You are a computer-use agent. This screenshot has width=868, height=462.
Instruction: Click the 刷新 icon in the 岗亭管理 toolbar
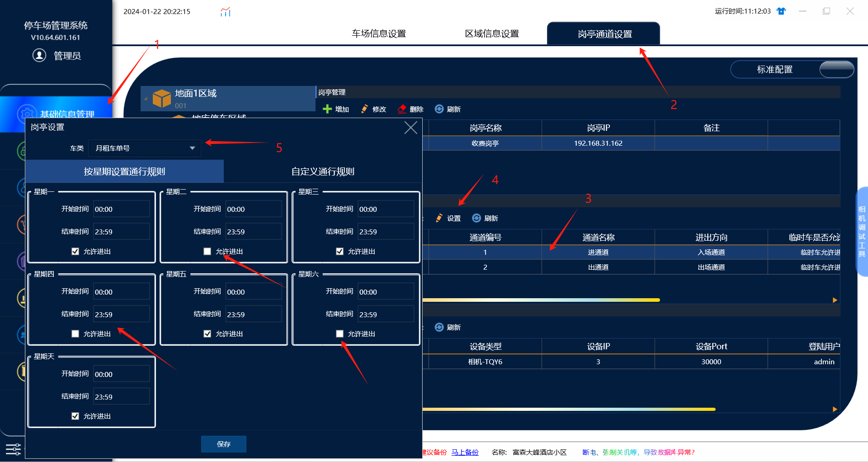click(439, 109)
